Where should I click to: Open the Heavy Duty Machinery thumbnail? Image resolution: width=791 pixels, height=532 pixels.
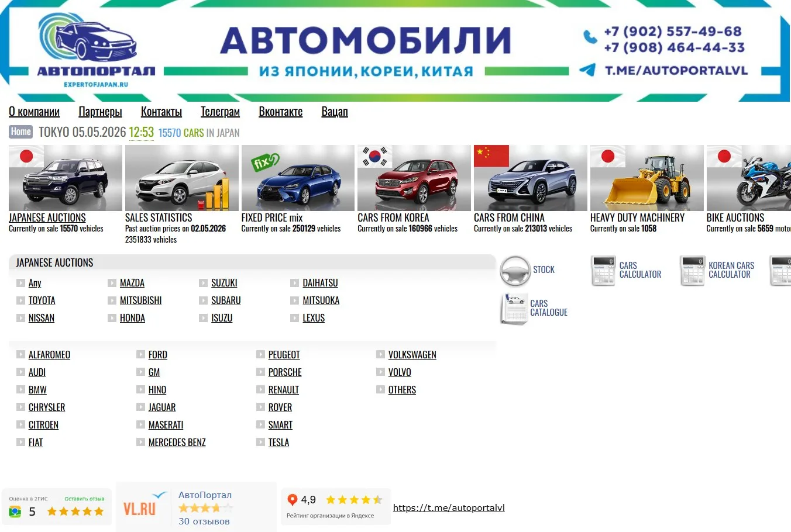click(x=647, y=178)
